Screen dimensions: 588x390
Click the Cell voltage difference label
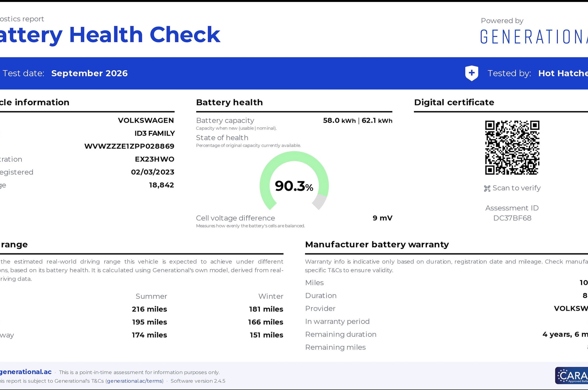pos(236,218)
